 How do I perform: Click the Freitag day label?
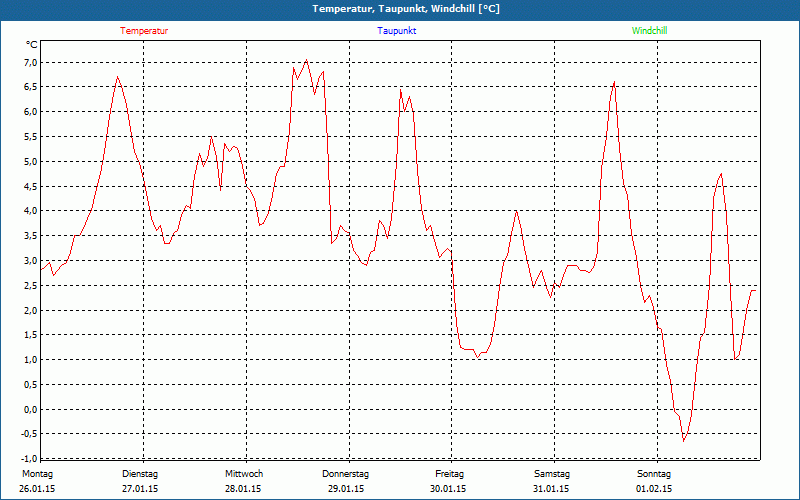(x=449, y=474)
